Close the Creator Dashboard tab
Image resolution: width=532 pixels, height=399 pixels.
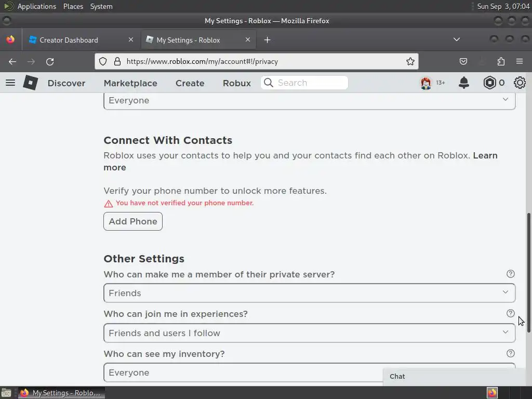click(131, 39)
